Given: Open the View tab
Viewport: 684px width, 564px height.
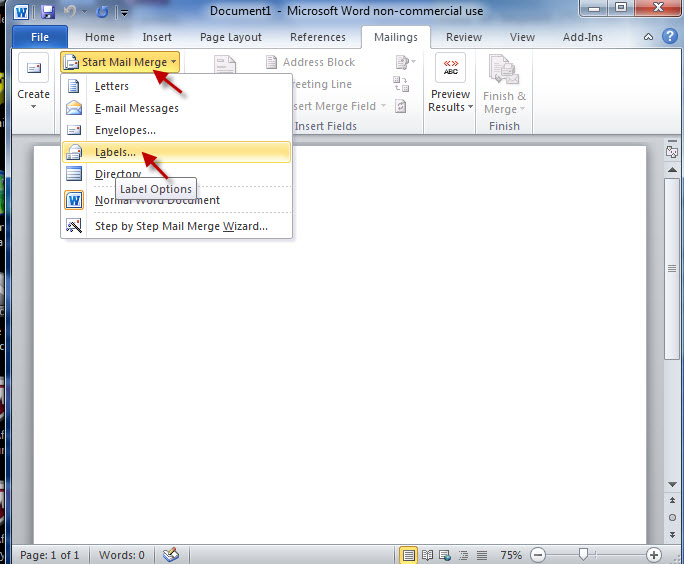Looking at the screenshot, I should pos(522,37).
